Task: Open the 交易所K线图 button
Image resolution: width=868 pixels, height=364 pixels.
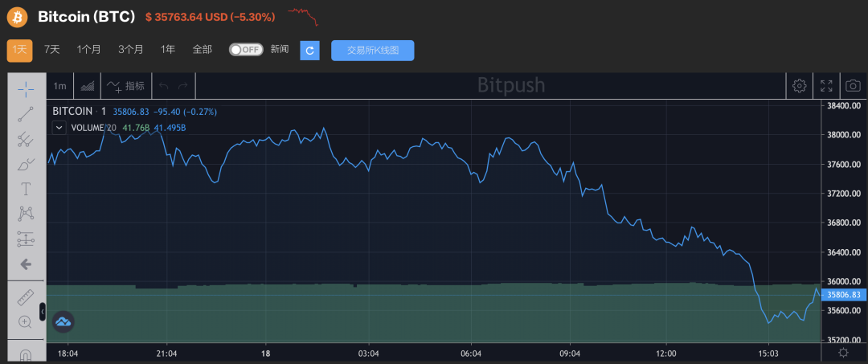Action: click(x=373, y=51)
